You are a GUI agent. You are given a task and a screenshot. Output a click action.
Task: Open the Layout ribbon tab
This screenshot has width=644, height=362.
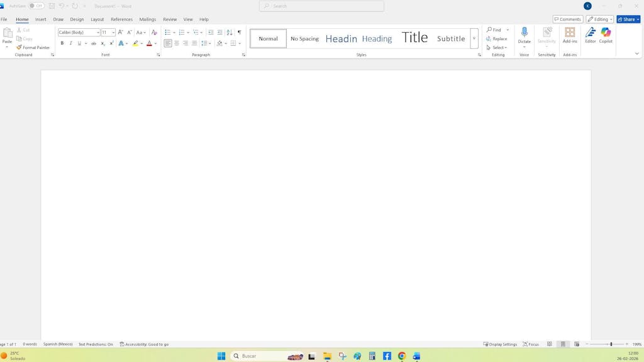tap(97, 19)
